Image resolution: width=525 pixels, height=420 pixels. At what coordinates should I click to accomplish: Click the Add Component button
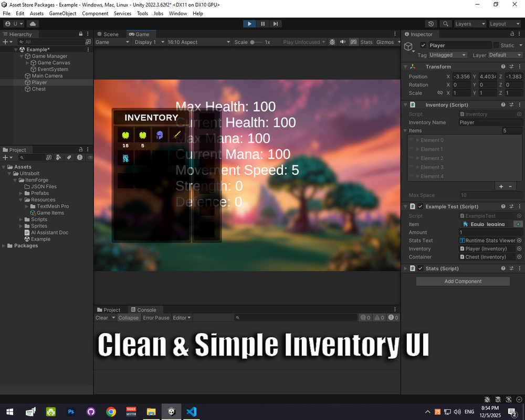pyautogui.click(x=463, y=281)
